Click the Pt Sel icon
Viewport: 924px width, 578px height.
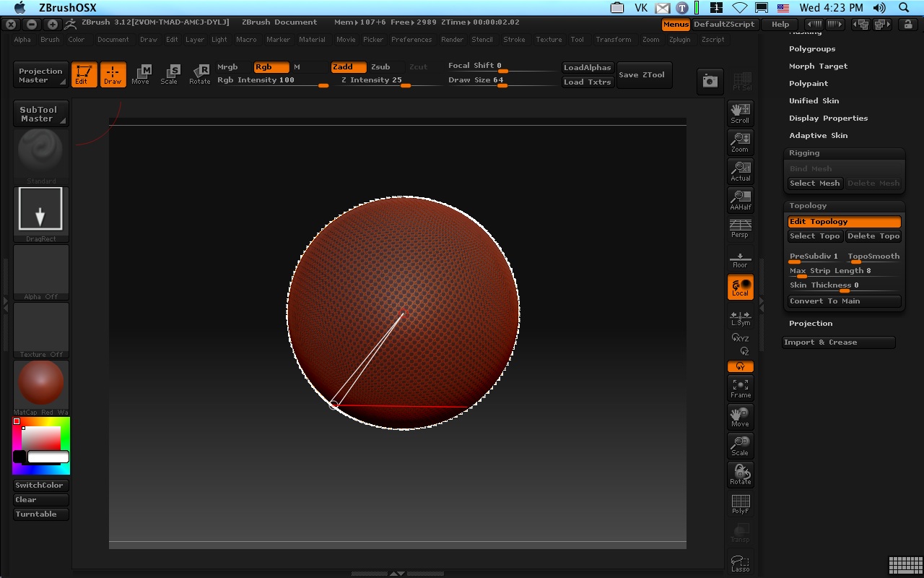pos(741,82)
